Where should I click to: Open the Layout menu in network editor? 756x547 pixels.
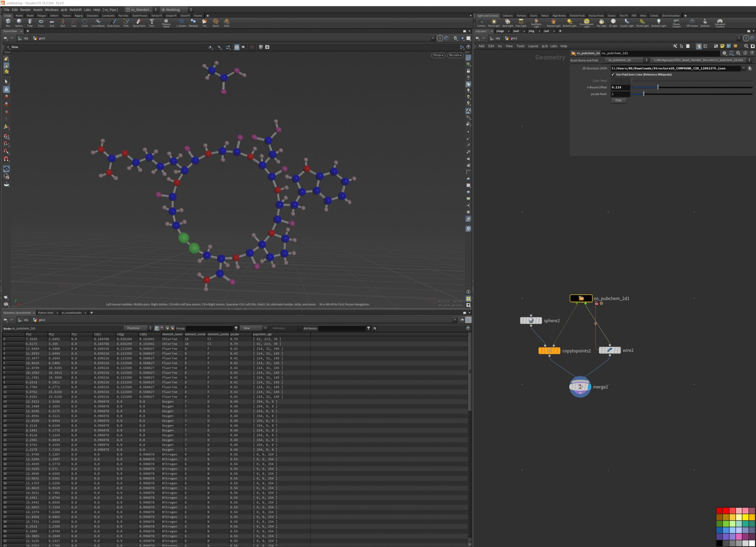click(533, 46)
